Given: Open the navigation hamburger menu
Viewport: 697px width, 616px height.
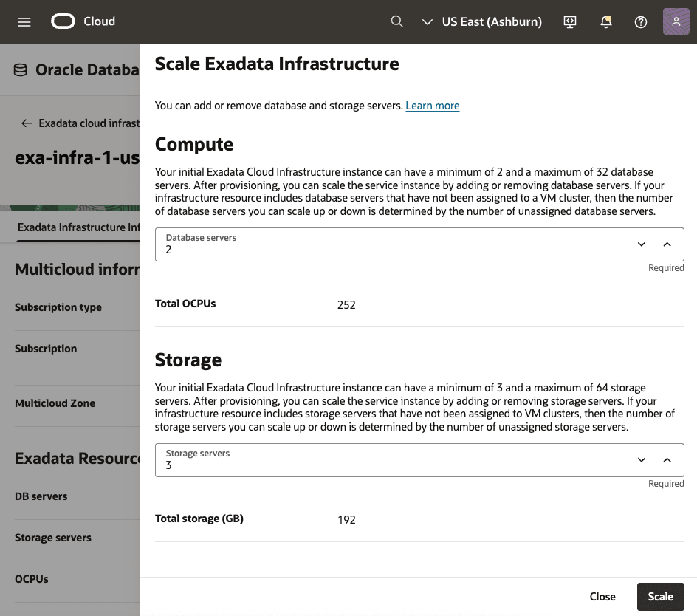Looking at the screenshot, I should (x=24, y=21).
